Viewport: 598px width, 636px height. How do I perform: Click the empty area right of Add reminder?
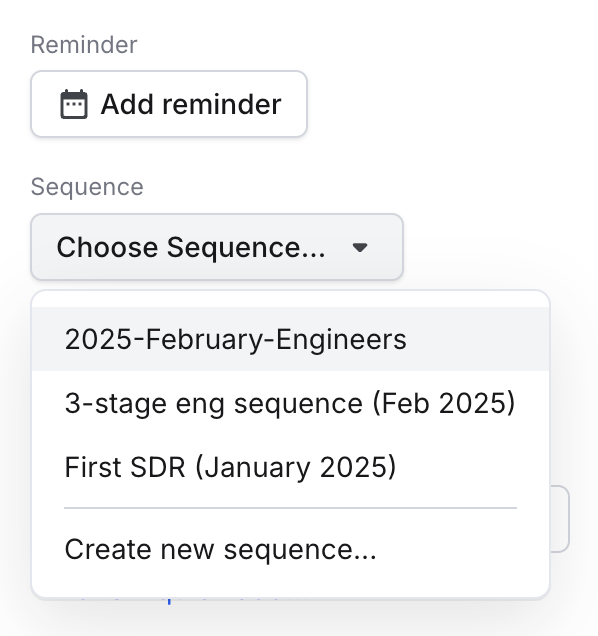(446, 104)
